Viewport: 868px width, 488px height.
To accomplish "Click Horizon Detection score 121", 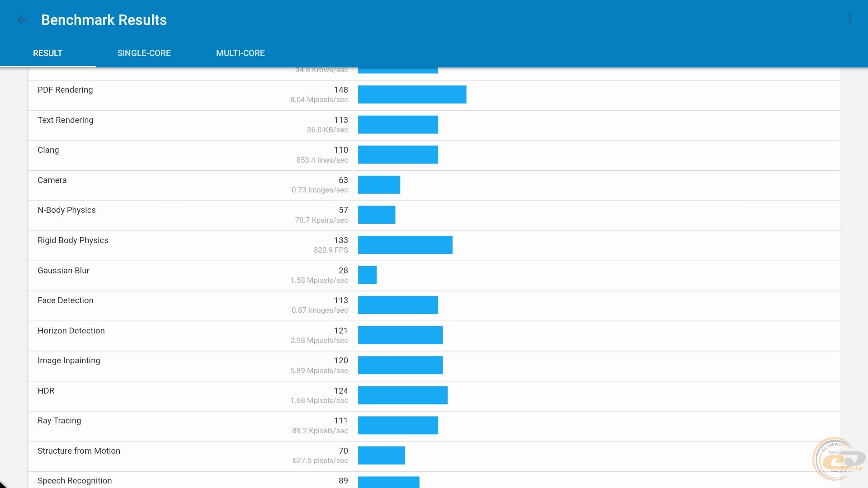I will 340,331.
